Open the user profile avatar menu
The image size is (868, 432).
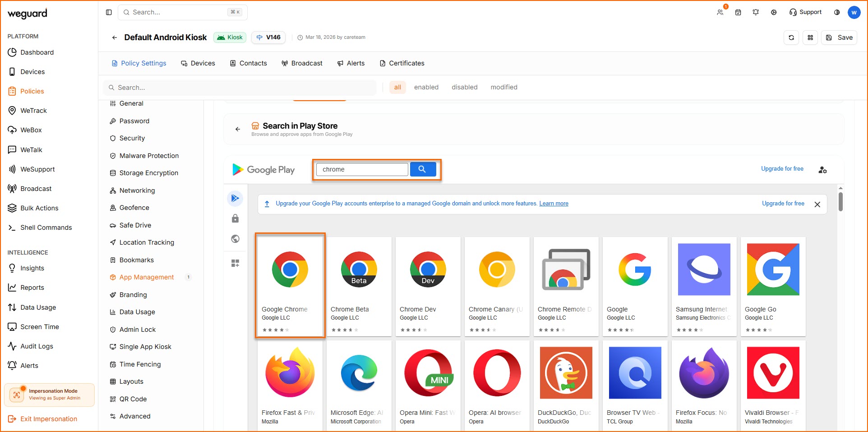[x=854, y=12]
